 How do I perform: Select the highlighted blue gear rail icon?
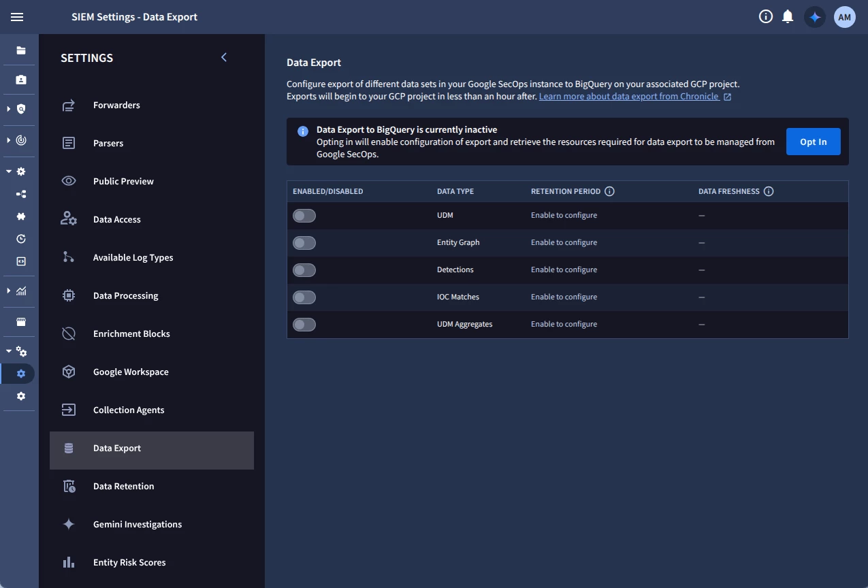[x=21, y=374]
